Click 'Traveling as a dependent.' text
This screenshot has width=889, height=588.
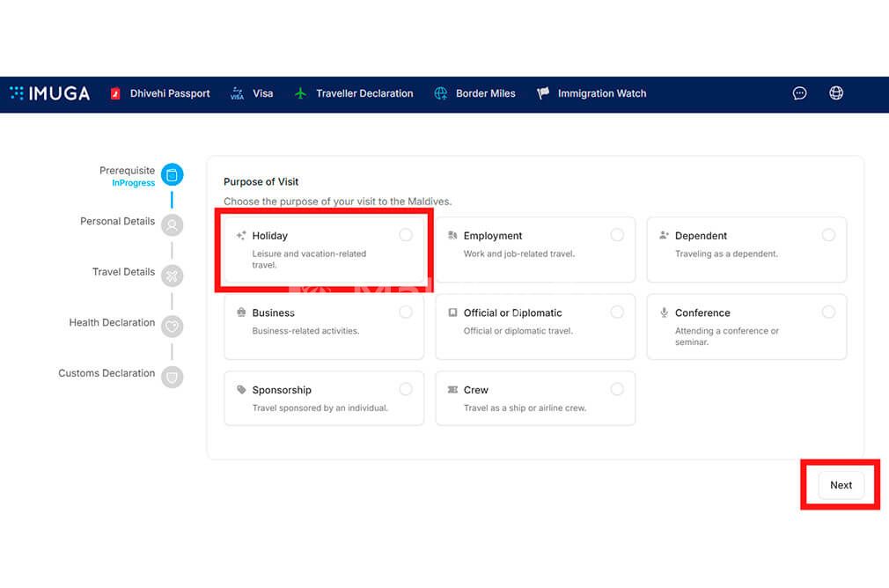[726, 254]
